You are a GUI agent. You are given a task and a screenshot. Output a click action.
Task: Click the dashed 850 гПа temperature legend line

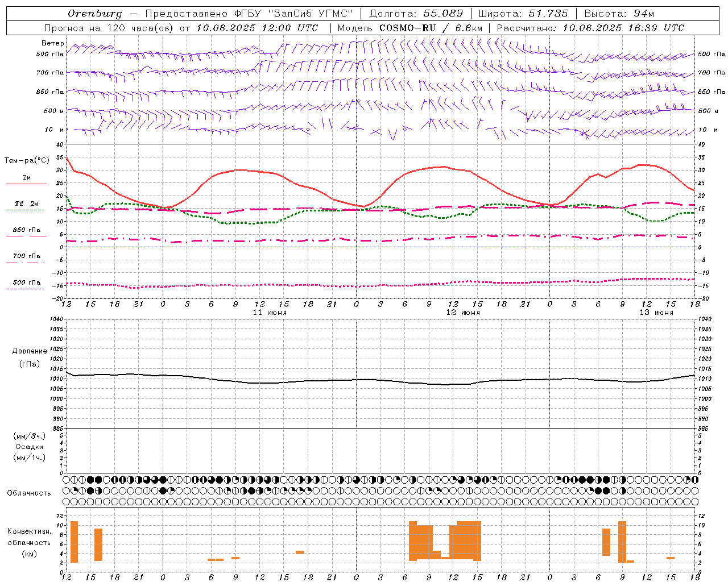coord(26,236)
